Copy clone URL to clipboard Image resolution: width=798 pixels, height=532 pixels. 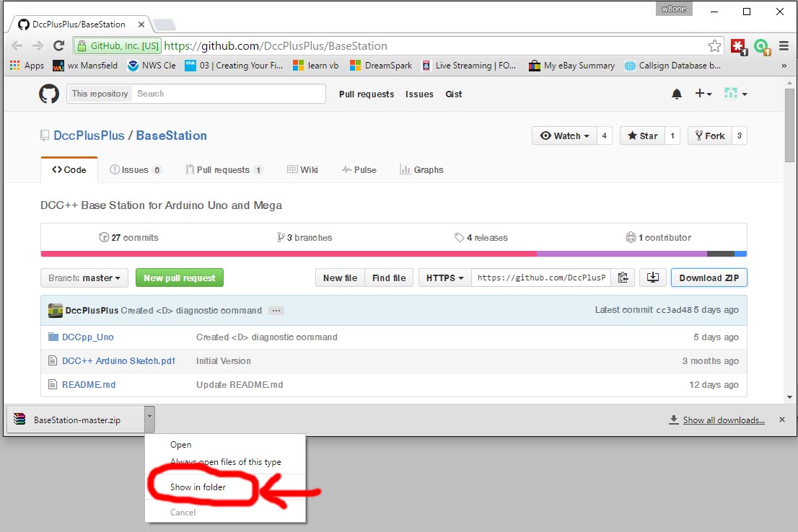pos(623,278)
